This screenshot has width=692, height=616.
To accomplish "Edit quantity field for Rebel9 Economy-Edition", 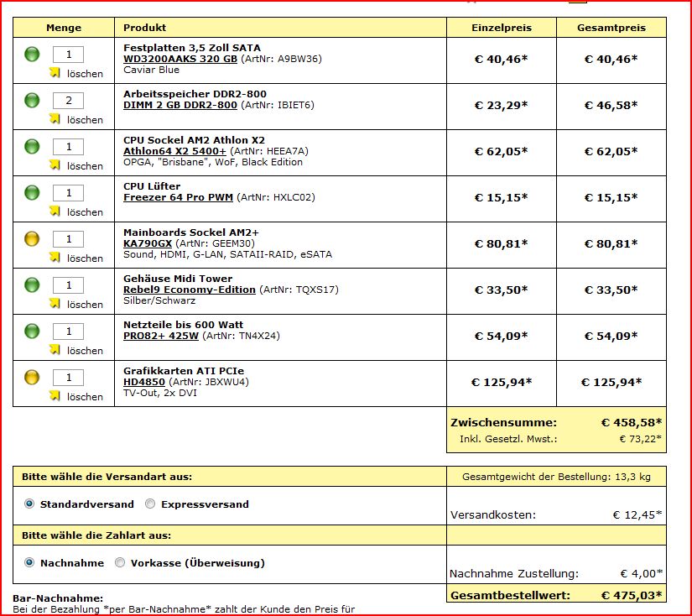I will point(69,285).
